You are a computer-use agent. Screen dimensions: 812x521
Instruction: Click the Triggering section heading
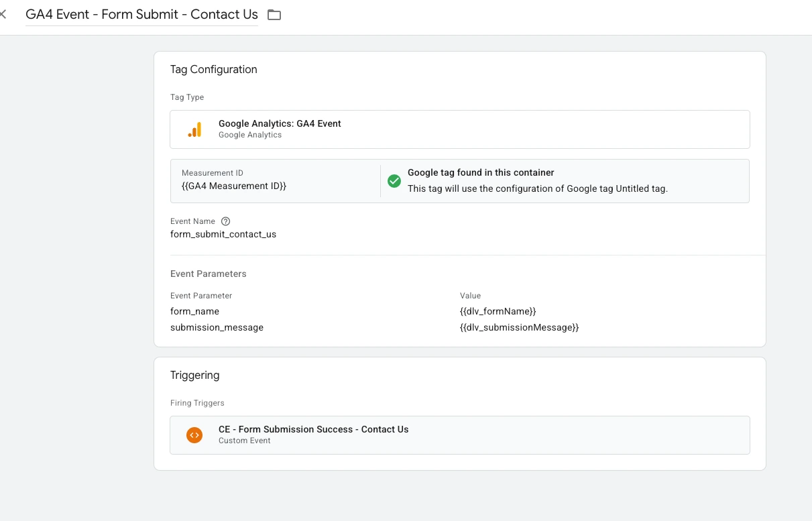click(x=195, y=375)
